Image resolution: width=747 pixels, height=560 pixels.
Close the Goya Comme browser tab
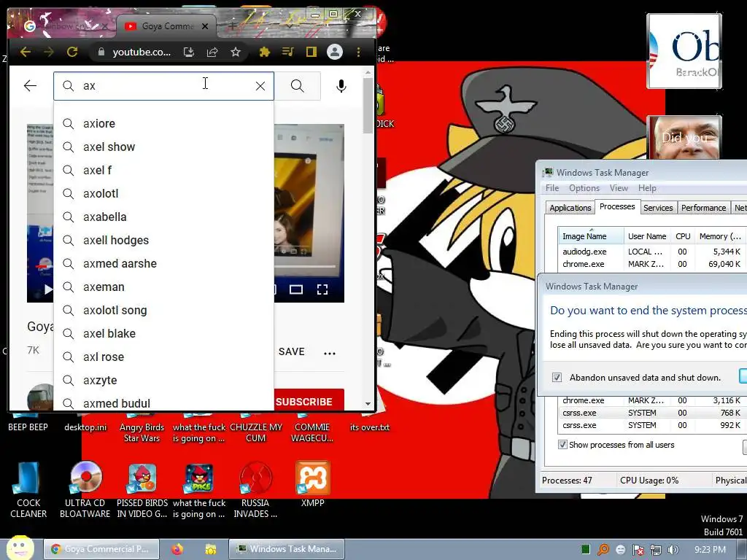point(205,26)
